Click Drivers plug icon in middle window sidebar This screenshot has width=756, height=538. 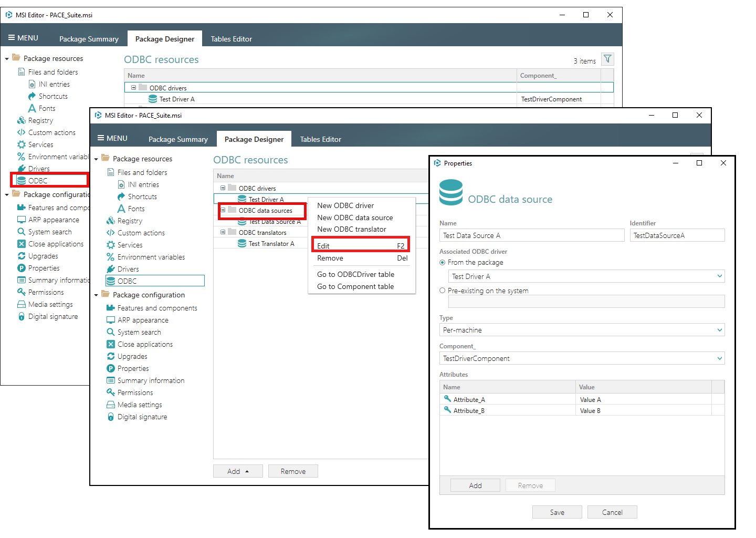[111, 269]
